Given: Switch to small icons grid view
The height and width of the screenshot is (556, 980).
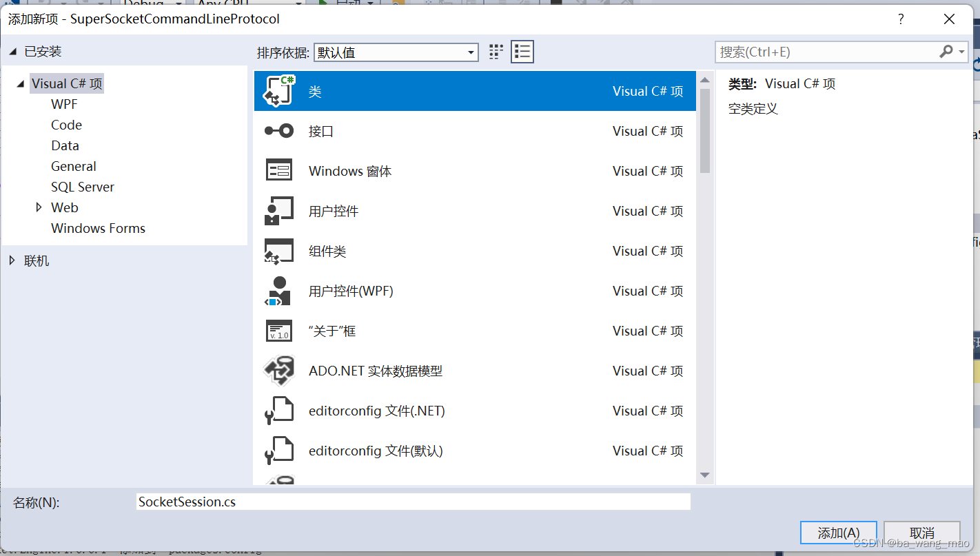Looking at the screenshot, I should pos(496,52).
